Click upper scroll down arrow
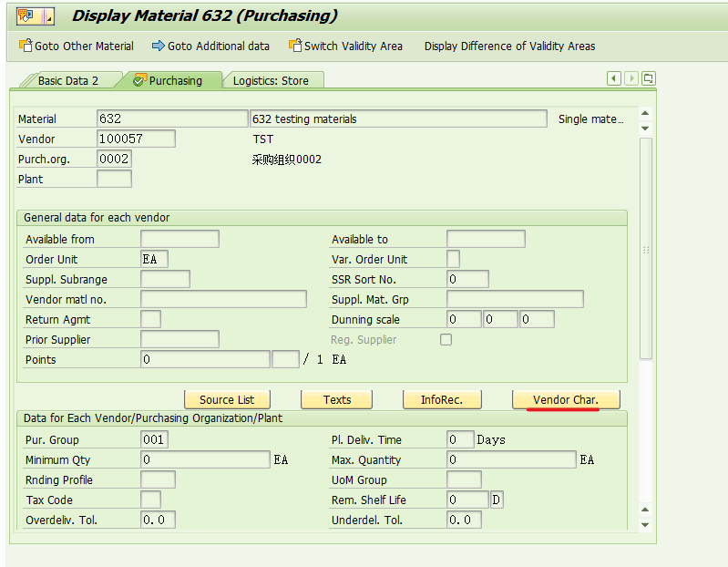728x567 pixels. 645,128
